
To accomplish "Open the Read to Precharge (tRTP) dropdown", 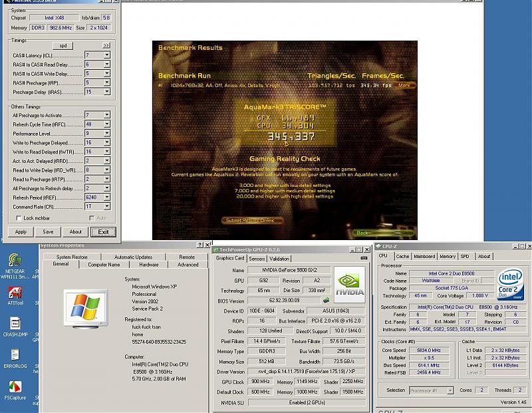I will click(x=107, y=179).
